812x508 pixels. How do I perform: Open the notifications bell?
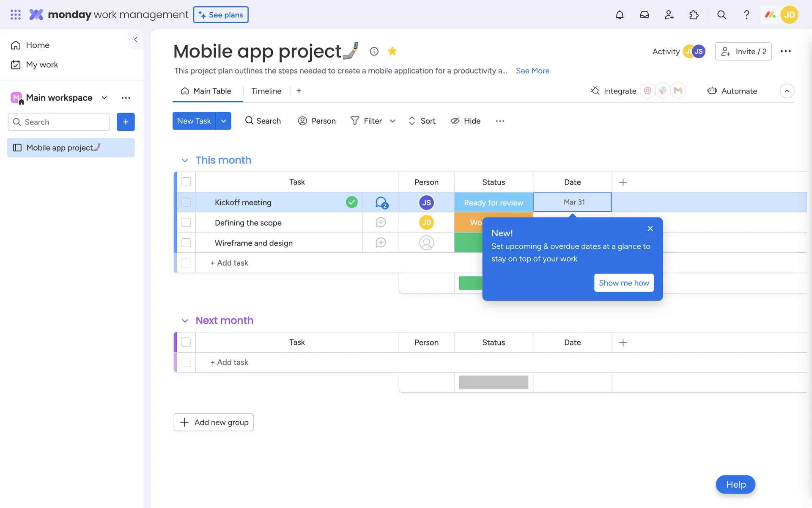(x=619, y=15)
